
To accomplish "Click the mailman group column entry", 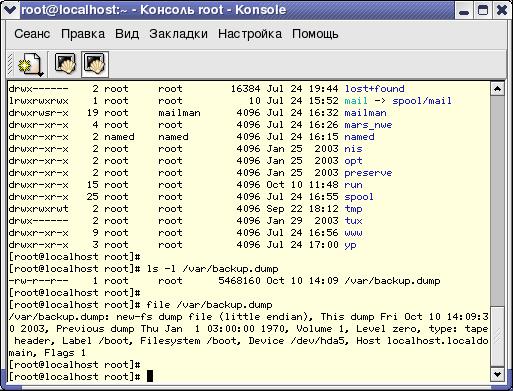I will [179, 113].
